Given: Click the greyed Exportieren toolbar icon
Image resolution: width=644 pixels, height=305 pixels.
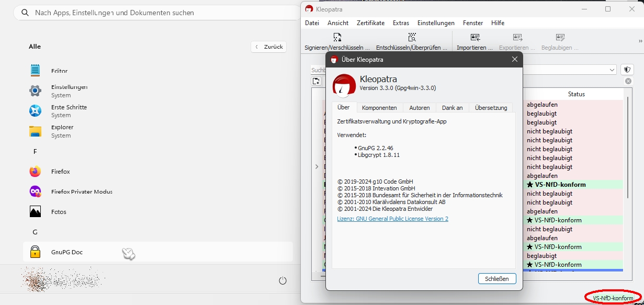Looking at the screenshot, I should click(517, 38).
